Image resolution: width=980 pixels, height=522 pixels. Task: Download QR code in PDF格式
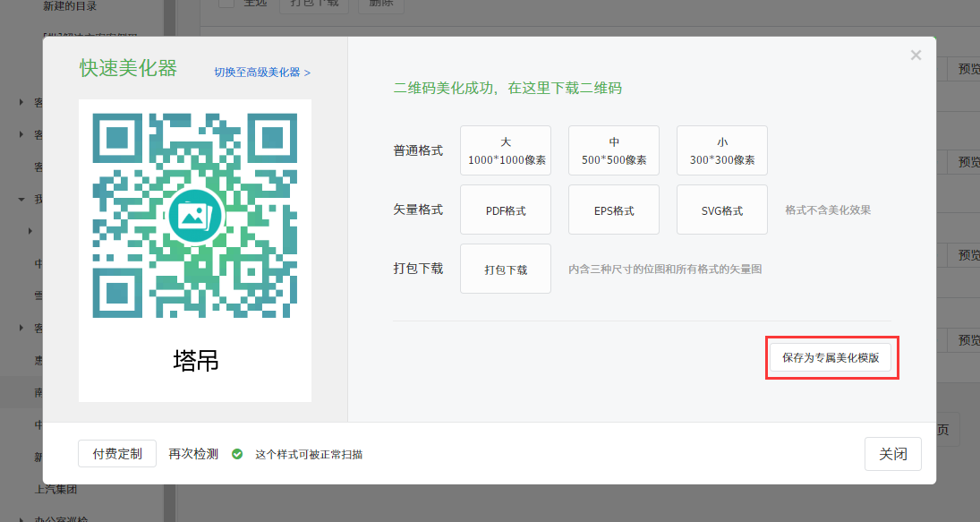point(506,210)
